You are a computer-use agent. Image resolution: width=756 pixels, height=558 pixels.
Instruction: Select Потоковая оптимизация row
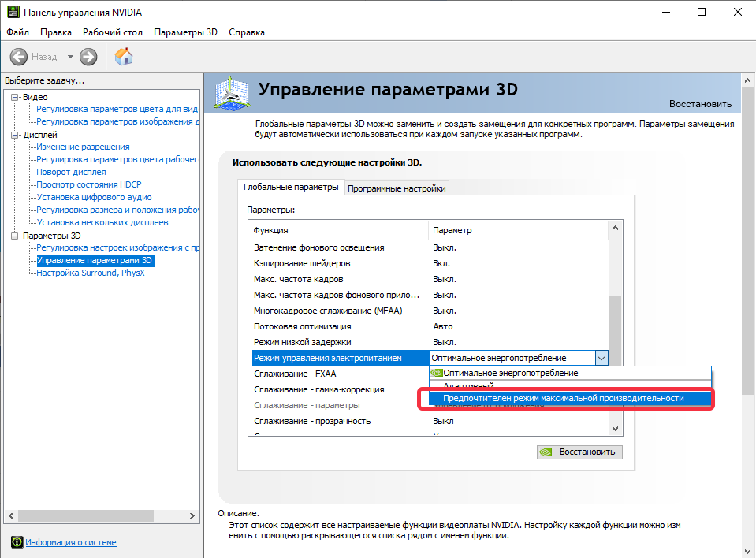430,327
